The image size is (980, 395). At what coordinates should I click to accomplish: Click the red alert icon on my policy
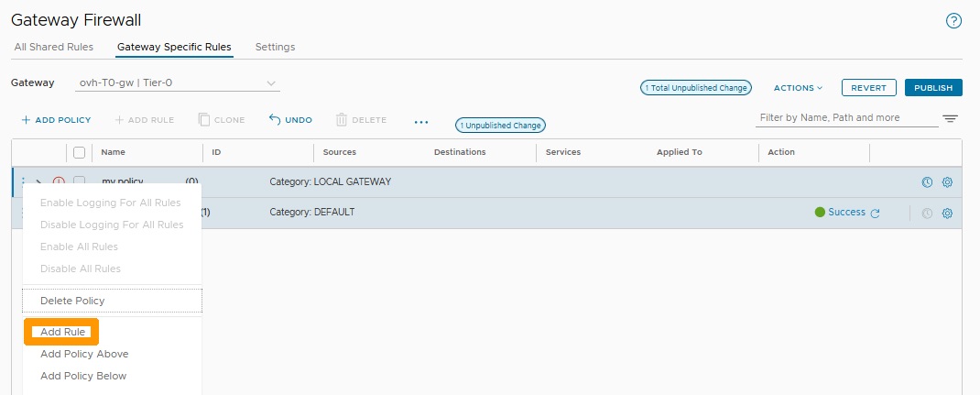click(58, 181)
